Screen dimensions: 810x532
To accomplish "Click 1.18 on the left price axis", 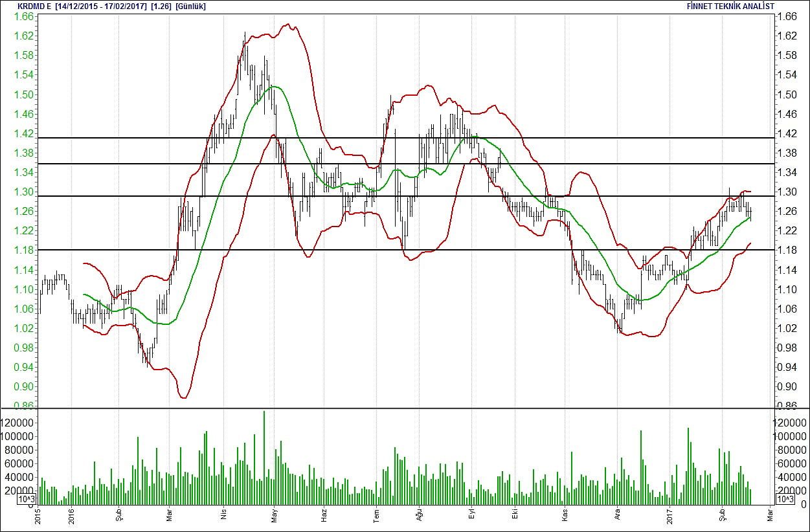I will (x=23, y=250).
